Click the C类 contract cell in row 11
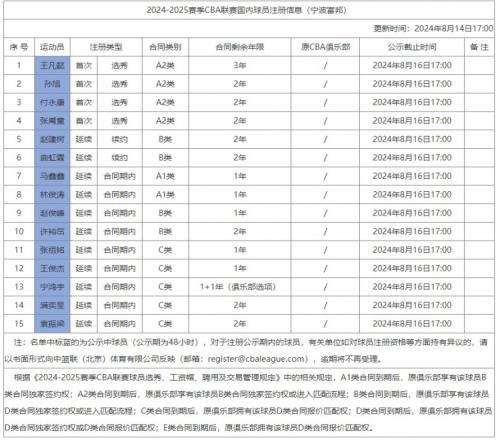500x440 pixels. pos(165,250)
